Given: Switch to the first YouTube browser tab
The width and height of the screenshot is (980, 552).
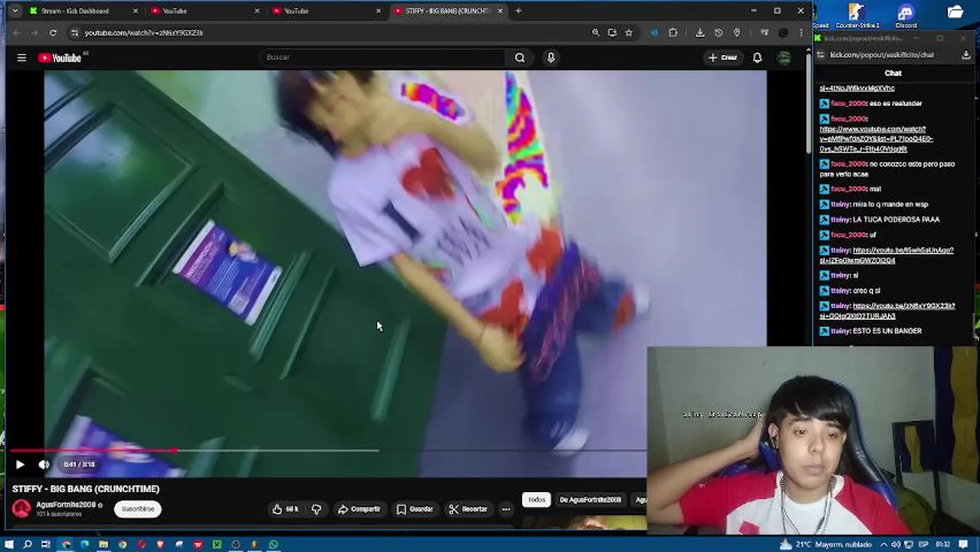Looking at the screenshot, I should [x=203, y=11].
